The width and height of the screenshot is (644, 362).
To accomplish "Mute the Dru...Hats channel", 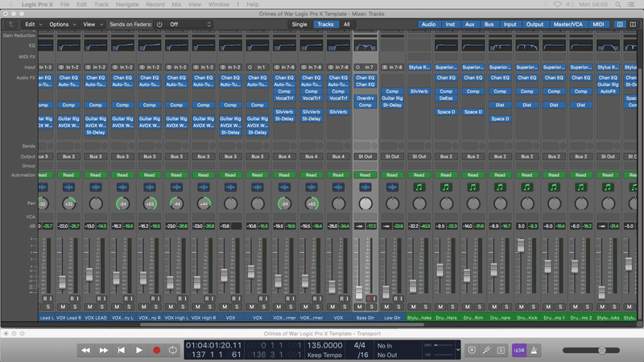I will click(x=440, y=306).
